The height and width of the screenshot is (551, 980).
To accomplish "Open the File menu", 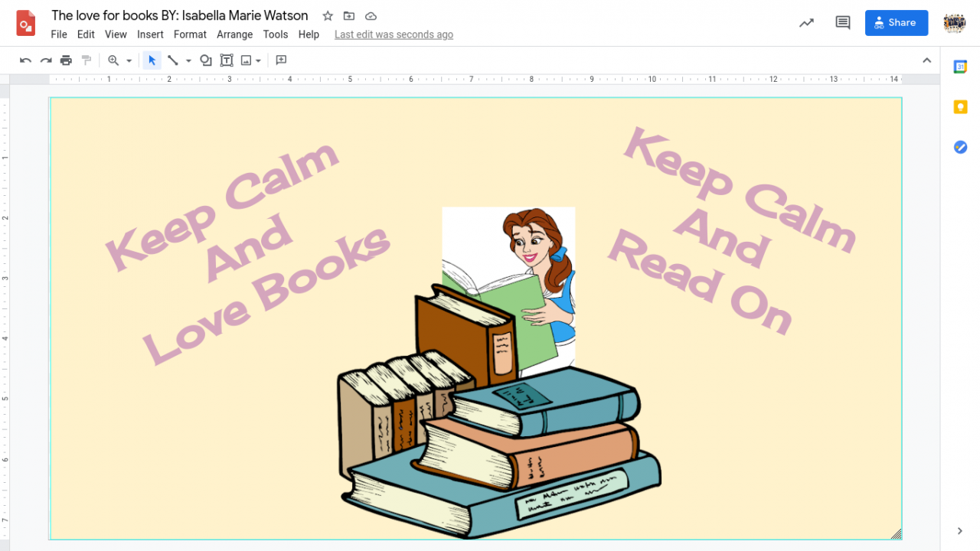I will [x=59, y=34].
